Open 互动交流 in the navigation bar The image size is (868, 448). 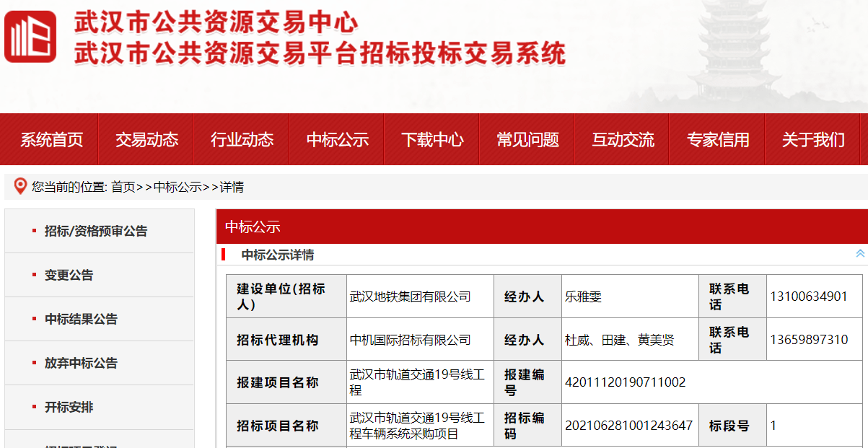point(623,140)
